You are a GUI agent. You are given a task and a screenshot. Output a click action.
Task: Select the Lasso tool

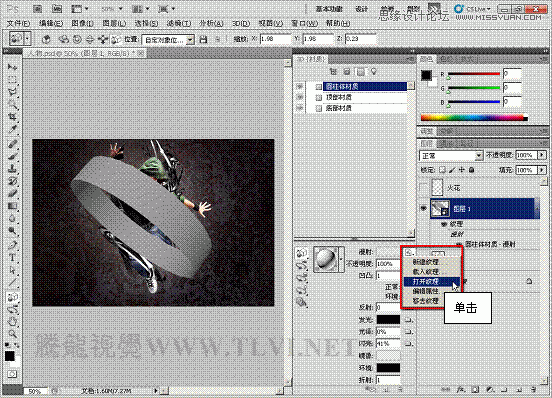12,92
